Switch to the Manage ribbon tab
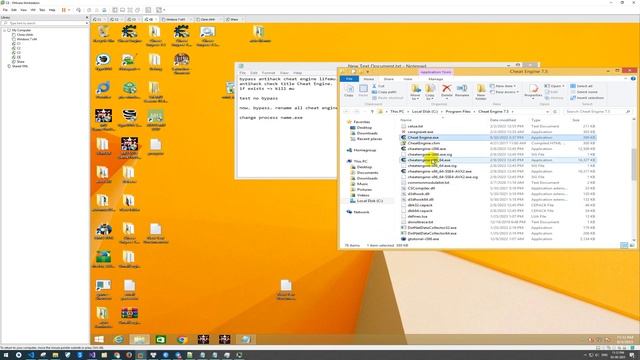 point(436,79)
